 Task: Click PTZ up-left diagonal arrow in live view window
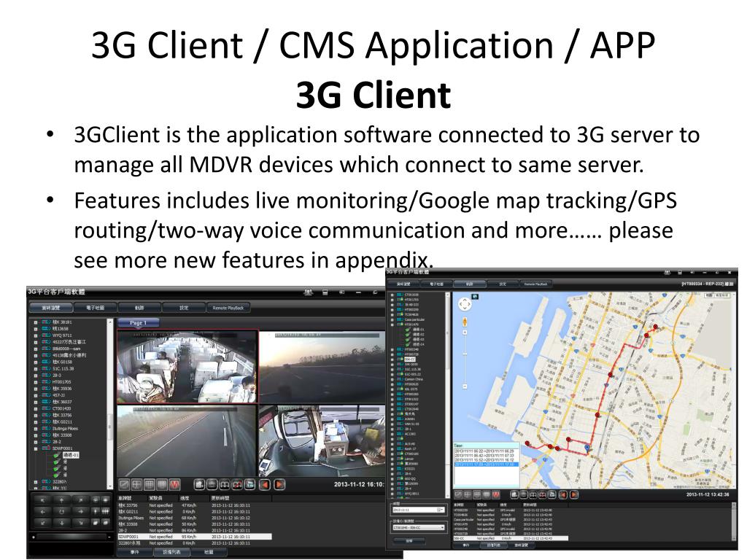tap(43, 500)
